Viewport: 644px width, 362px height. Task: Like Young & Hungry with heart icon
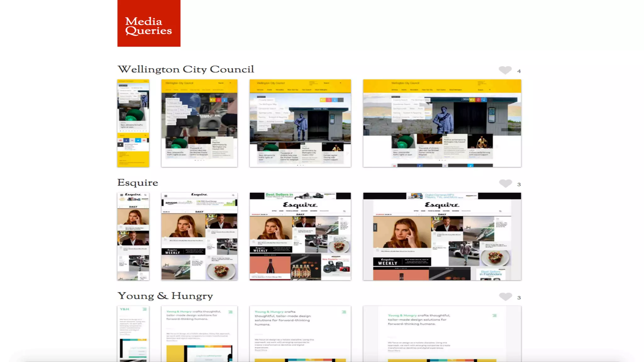pyautogui.click(x=505, y=296)
